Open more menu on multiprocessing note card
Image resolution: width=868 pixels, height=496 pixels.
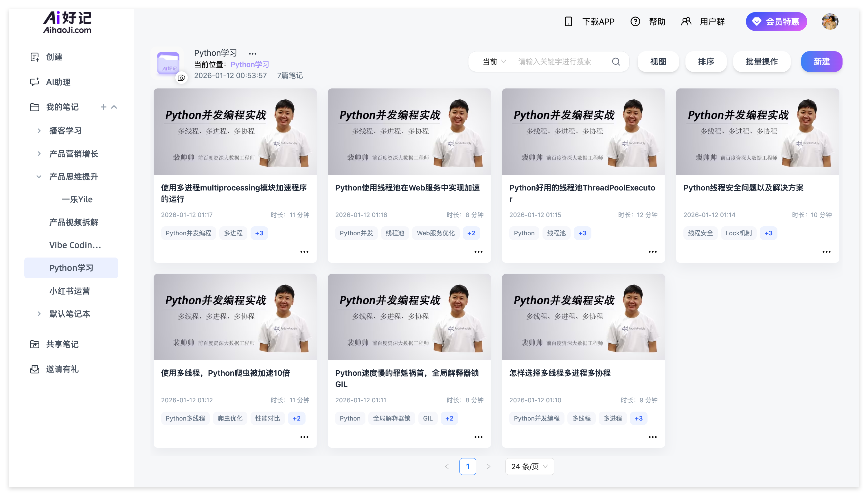pyautogui.click(x=304, y=252)
